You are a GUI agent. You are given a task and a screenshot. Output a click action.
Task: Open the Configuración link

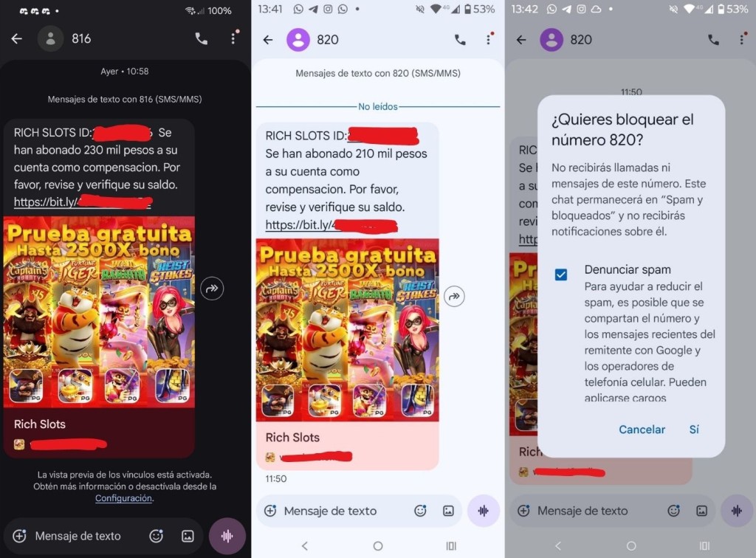123,498
